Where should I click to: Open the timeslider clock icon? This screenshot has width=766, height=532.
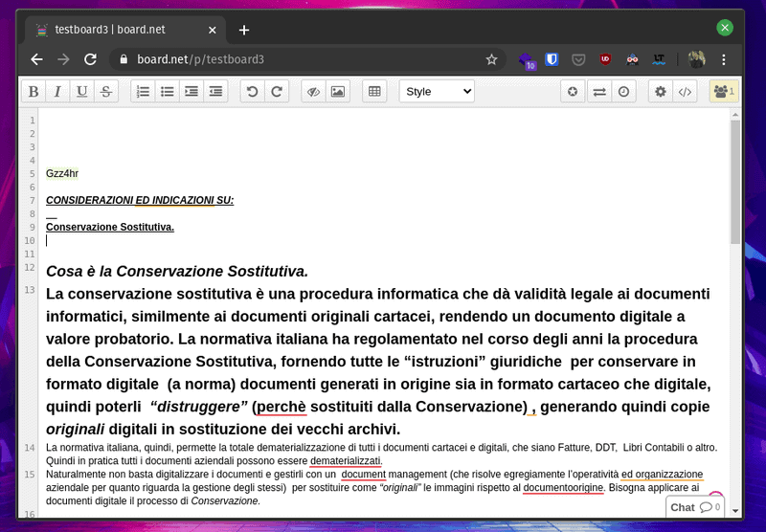[623, 92]
